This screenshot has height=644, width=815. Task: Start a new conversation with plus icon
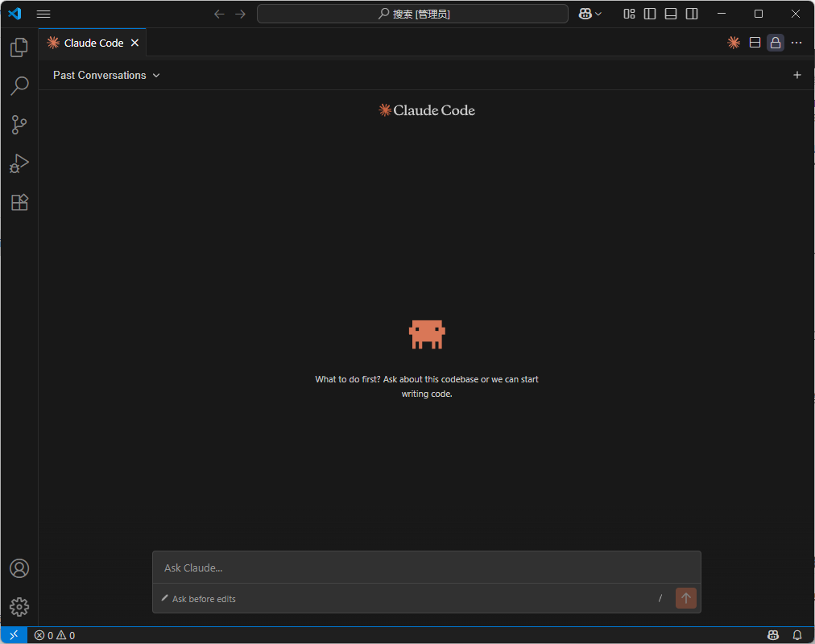pyautogui.click(x=797, y=75)
